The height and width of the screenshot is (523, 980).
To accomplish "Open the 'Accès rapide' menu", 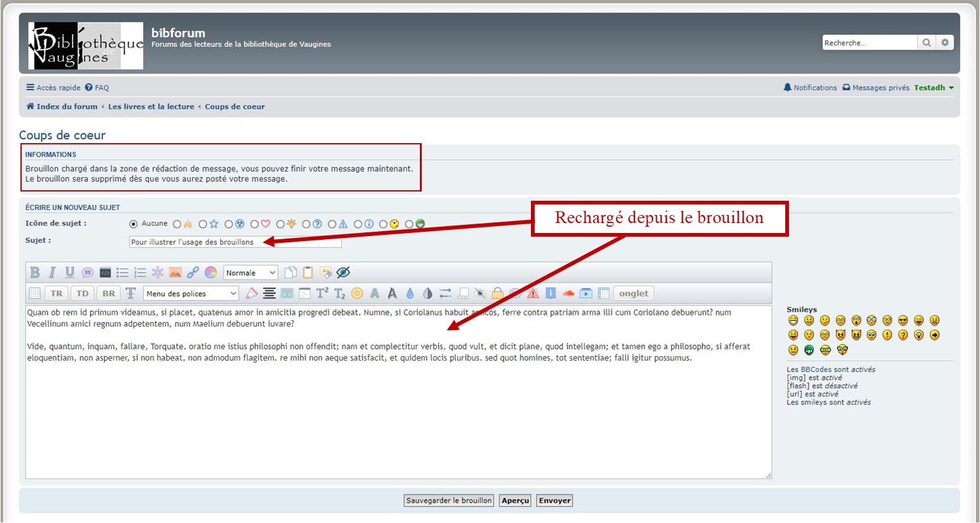I will [x=53, y=88].
